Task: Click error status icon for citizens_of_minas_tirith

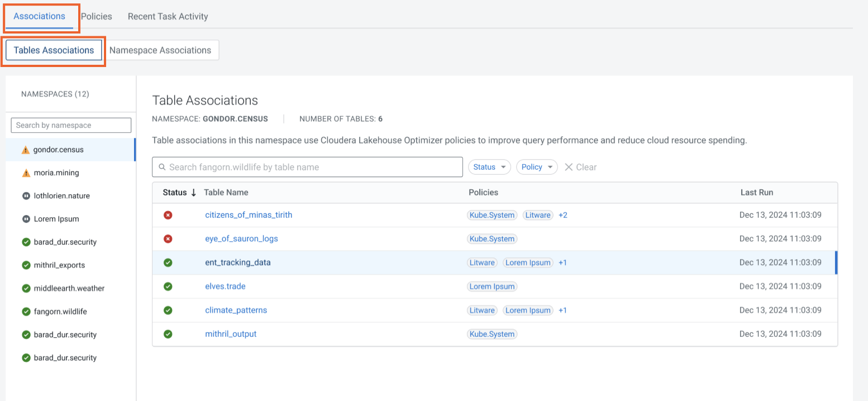Action: pos(168,215)
